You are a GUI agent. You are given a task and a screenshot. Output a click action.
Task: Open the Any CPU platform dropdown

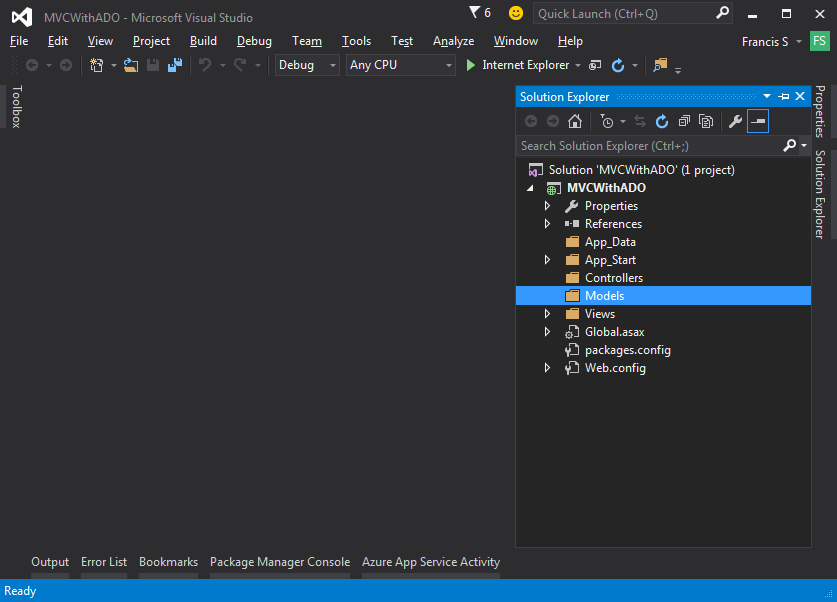click(x=400, y=65)
